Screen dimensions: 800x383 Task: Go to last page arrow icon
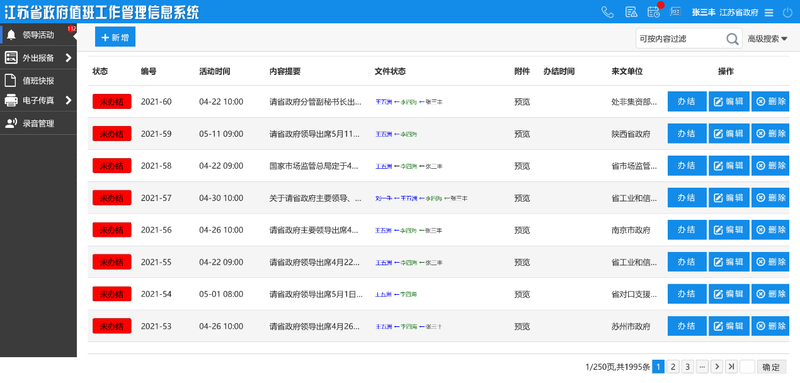[732, 367]
